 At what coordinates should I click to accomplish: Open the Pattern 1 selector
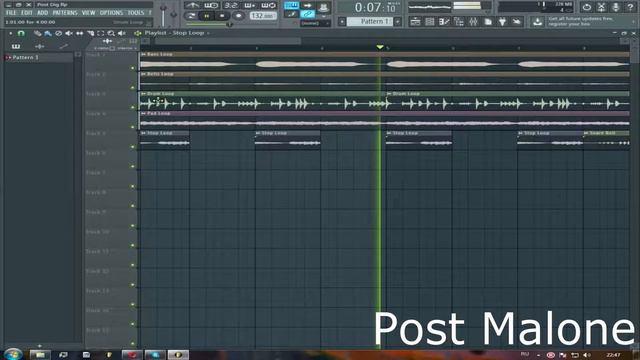[369, 21]
